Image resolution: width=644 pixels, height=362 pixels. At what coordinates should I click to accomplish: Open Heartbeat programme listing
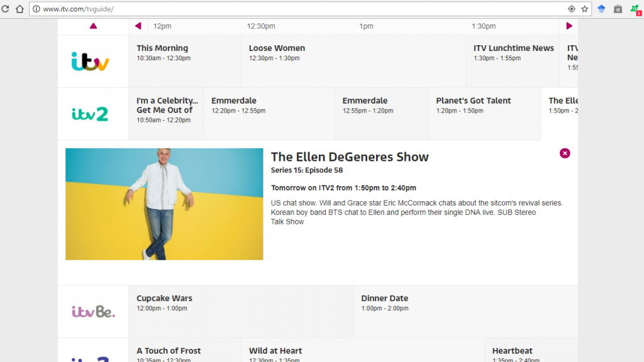(x=531, y=350)
